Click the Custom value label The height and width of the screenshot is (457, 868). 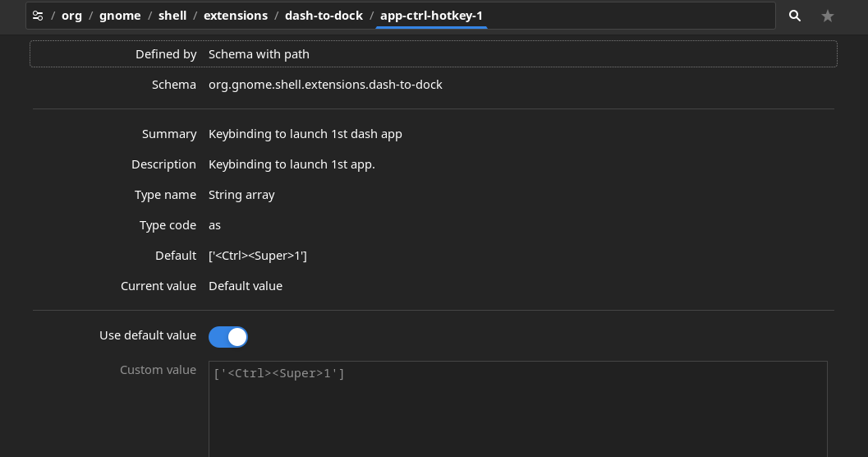coord(158,370)
